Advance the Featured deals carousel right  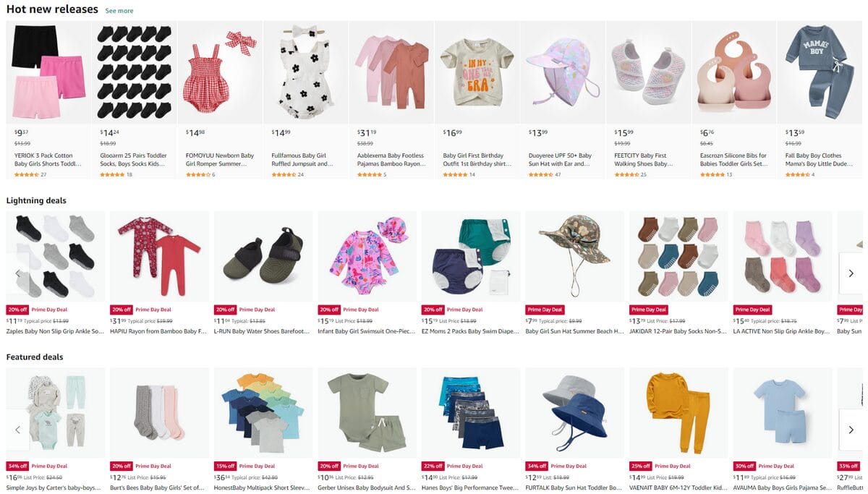pyautogui.click(x=851, y=430)
